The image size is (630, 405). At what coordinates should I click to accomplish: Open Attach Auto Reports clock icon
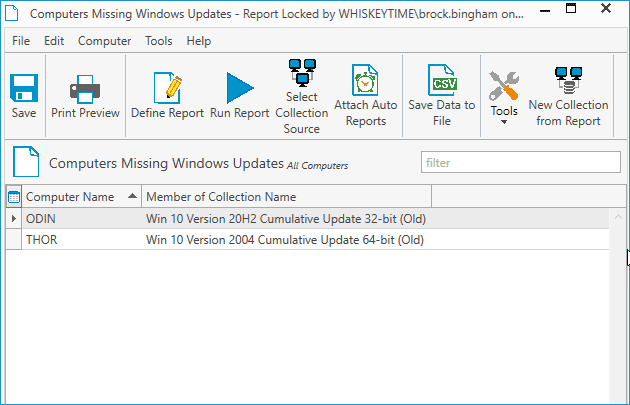[365, 80]
